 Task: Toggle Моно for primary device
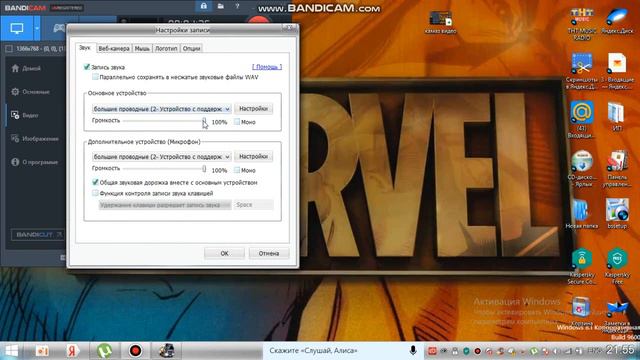tap(237, 122)
